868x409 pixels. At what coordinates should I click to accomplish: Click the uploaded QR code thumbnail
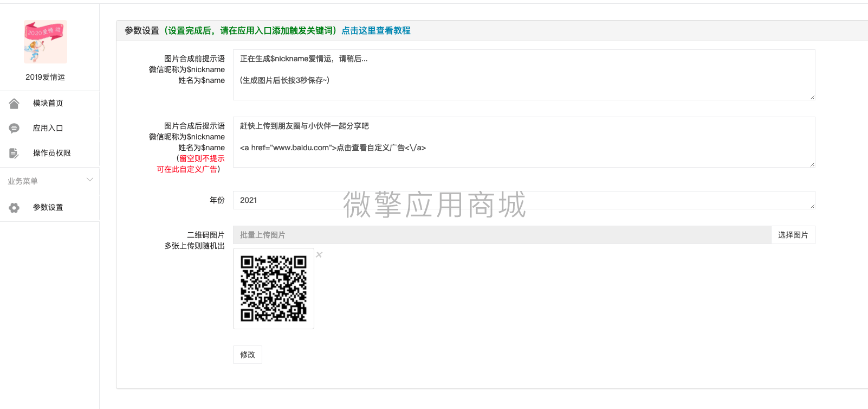274,289
